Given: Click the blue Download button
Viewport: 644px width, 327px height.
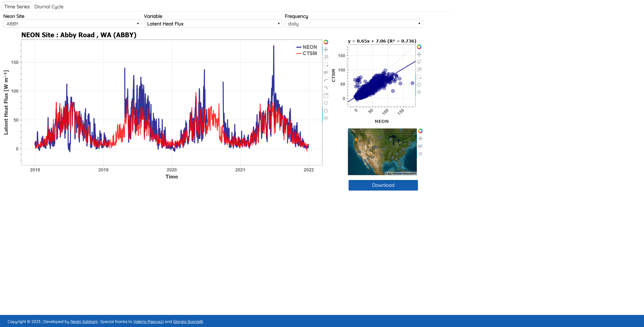Looking at the screenshot, I should pos(383,185).
